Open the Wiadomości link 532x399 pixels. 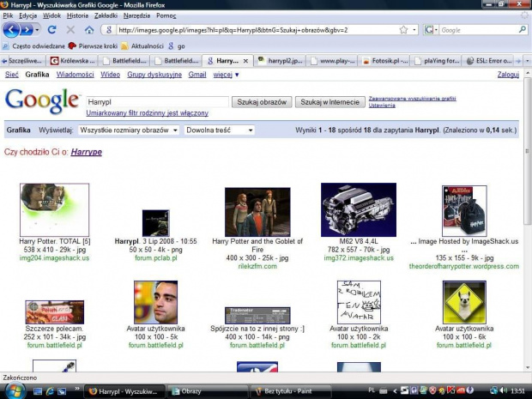(75, 75)
